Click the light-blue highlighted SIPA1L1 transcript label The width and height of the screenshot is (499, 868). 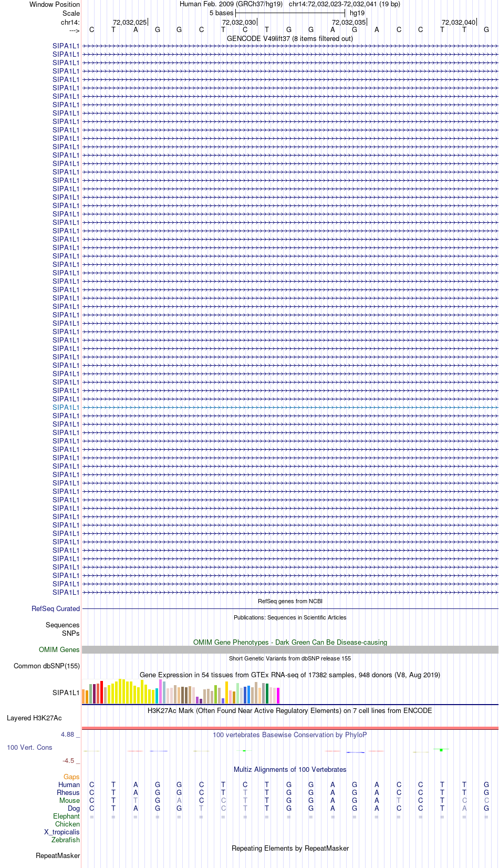66,407
